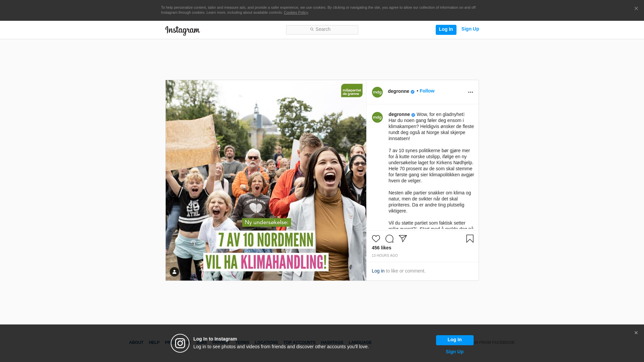Go to Instagram home via logo
The height and width of the screenshot is (362, 644).
coord(182,31)
